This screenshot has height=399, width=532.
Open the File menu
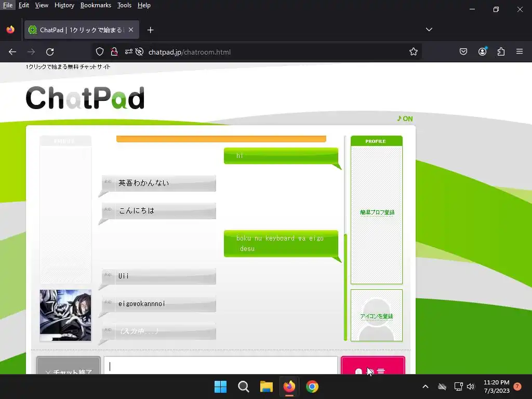[8, 5]
